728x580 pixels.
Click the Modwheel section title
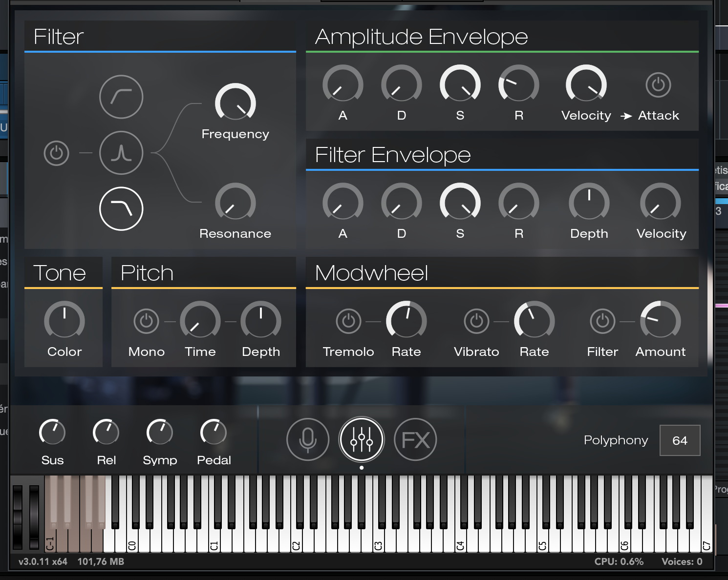372,273
